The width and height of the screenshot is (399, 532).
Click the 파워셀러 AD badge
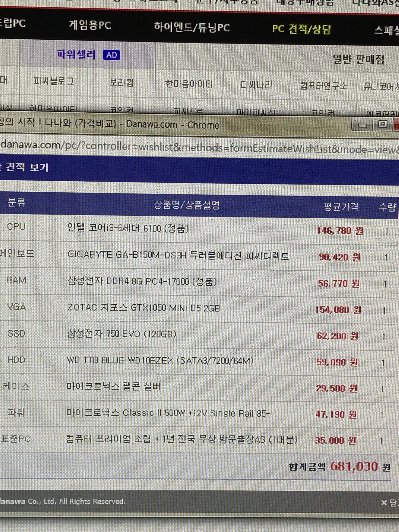(111, 55)
